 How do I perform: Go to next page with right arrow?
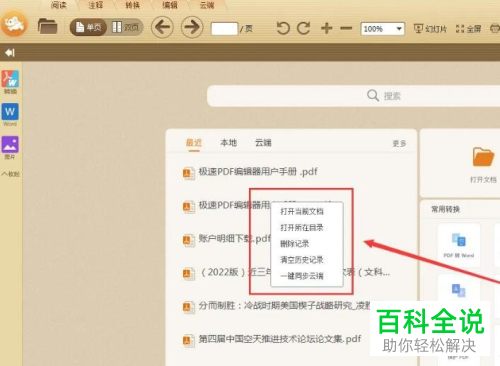tap(192, 27)
